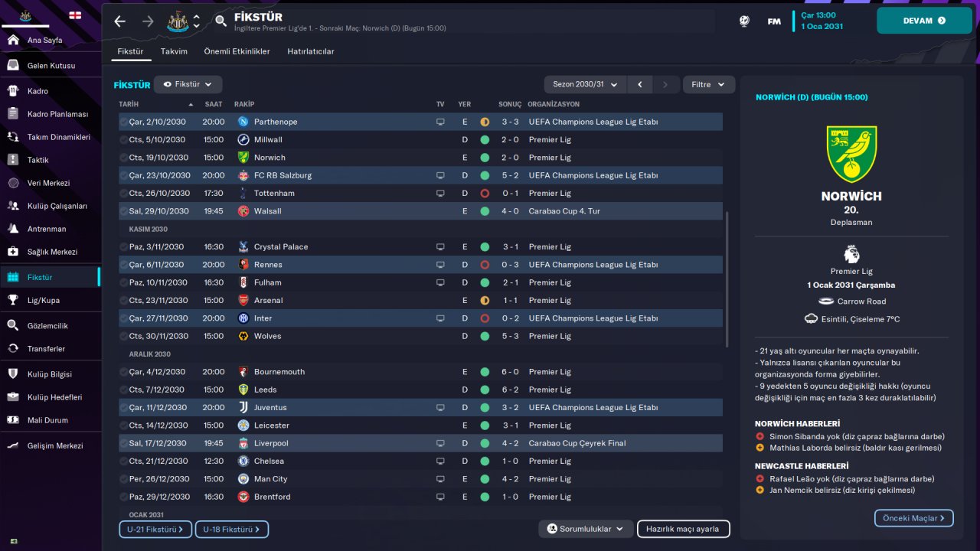Select Fikstür in the left sidebar
Image resolution: width=980 pixels, height=551 pixels.
click(x=50, y=277)
